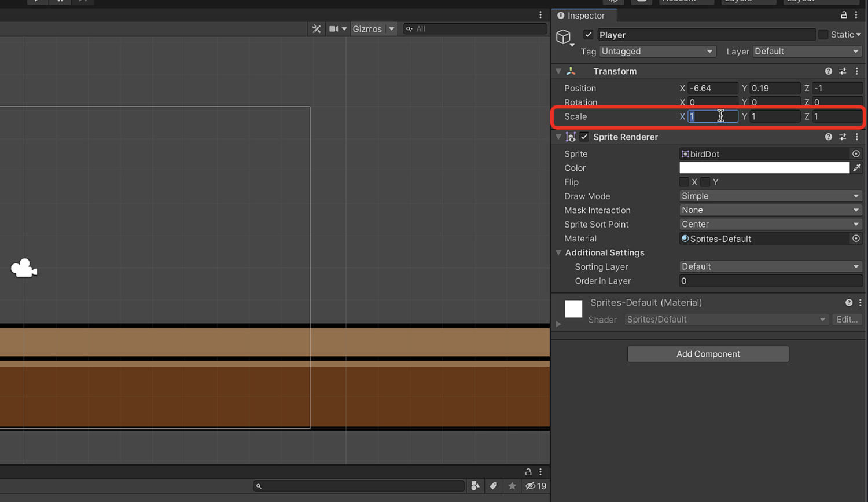Click the Player name field
Image resolution: width=868 pixels, height=502 pixels.
[x=706, y=35]
